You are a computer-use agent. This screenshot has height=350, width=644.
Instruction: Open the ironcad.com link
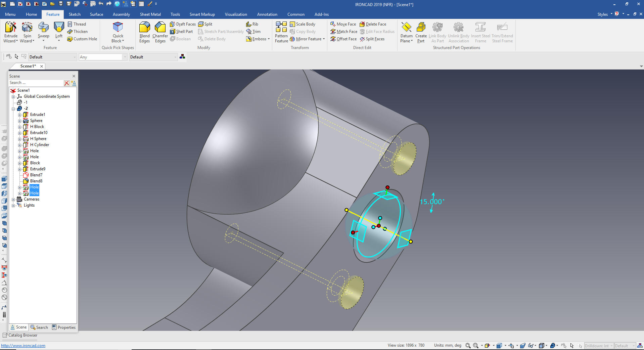(23, 346)
